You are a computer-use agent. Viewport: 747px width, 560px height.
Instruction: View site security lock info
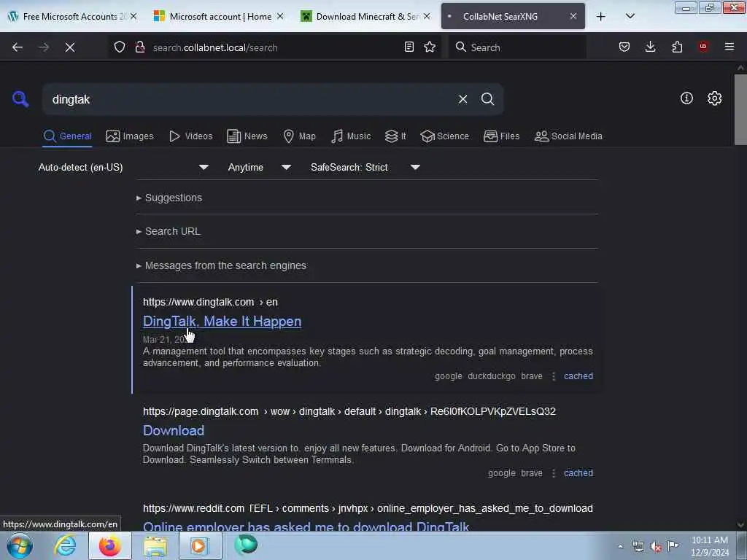pos(140,47)
